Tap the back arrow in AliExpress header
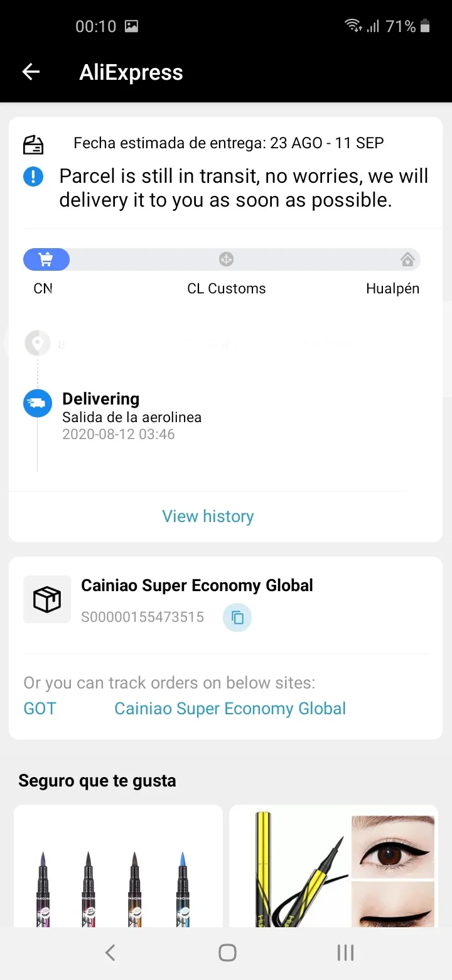Viewport: 452px width, 980px height. (31, 72)
